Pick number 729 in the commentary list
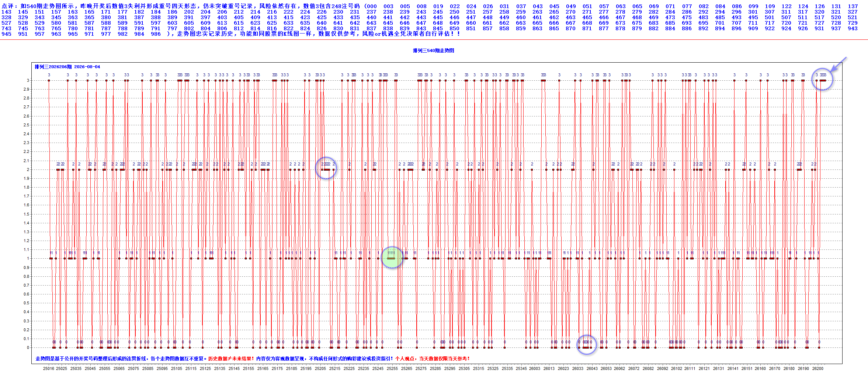Image resolution: width=868 pixels, height=381 pixels. (x=853, y=23)
